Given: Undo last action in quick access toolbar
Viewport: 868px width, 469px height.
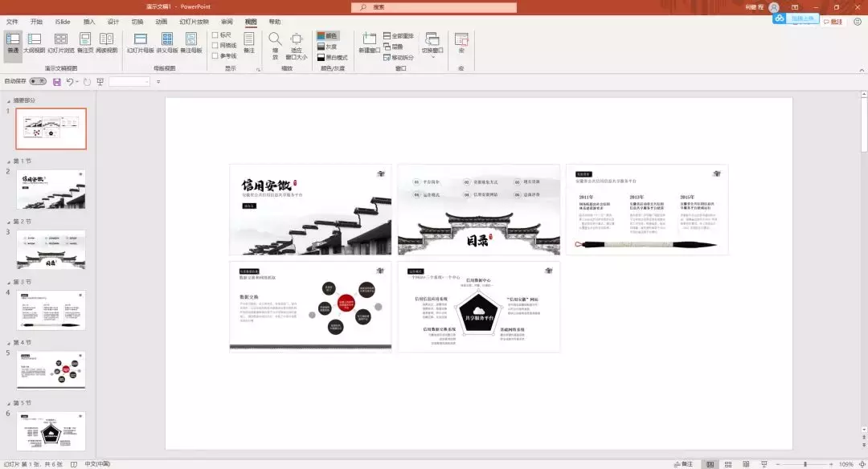Looking at the screenshot, I should [69, 82].
